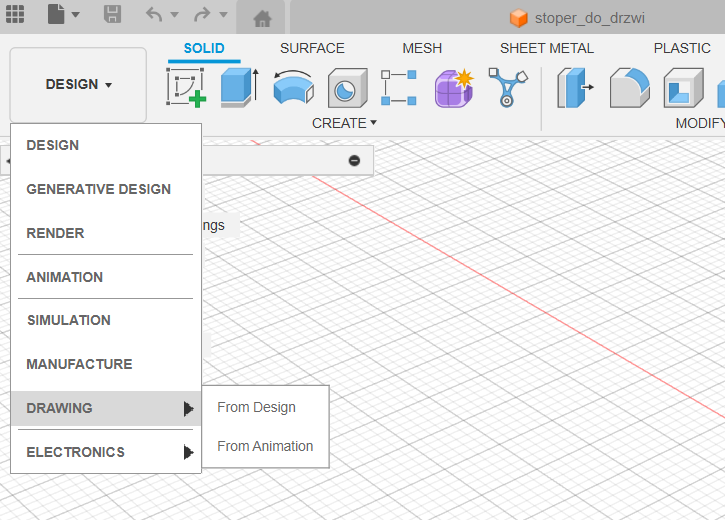Expand the ELECTRONICS submenu arrow

coord(188,452)
